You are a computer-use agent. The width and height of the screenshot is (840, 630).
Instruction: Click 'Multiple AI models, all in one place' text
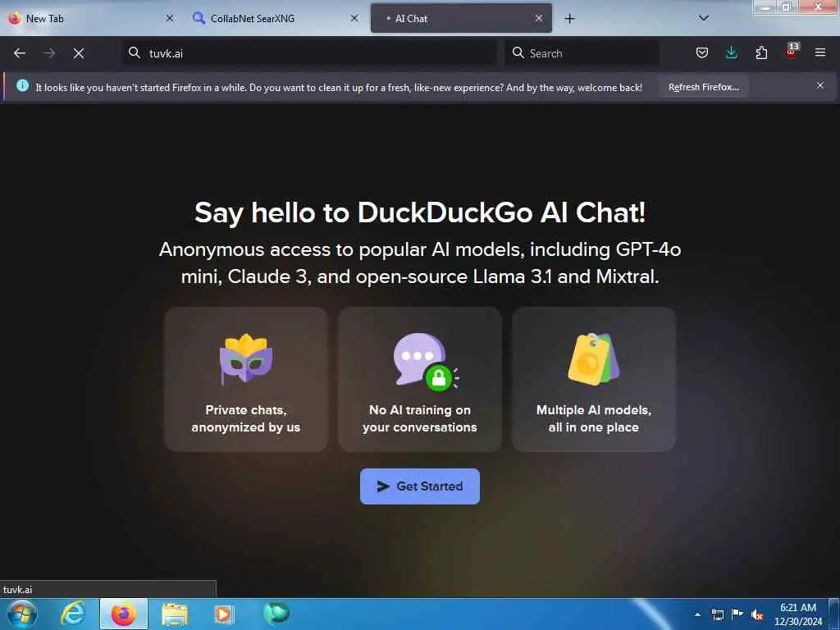[x=594, y=418]
